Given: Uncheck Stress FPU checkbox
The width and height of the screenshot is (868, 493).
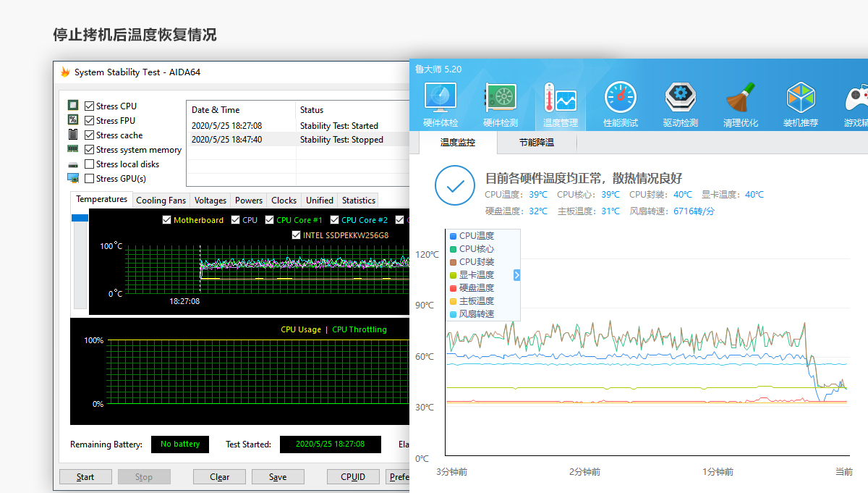Looking at the screenshot, I should tap(90, 120).
